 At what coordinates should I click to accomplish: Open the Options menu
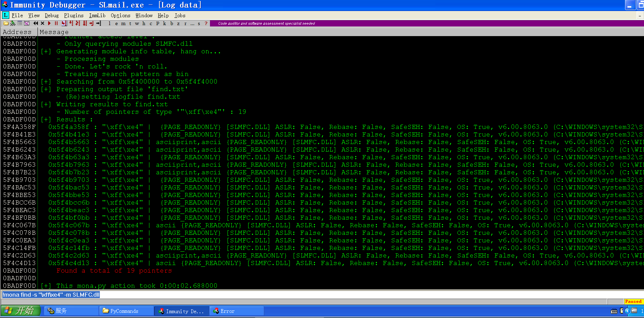click(x=120, y=15)
